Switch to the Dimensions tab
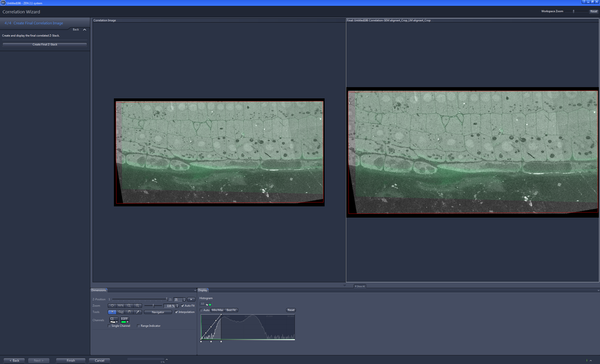The width and height of the screenshot is (600, 364). [98, 290]
